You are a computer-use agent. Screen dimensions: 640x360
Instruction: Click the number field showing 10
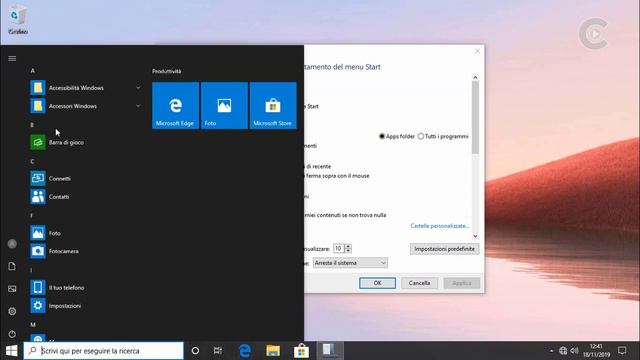tap(339, 248)
